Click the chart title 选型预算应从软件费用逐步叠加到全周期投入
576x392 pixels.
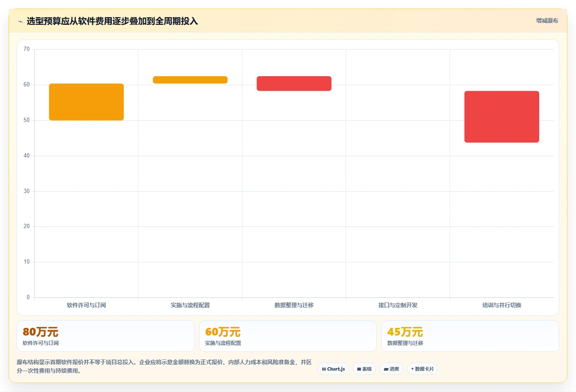tap(112, 21)
